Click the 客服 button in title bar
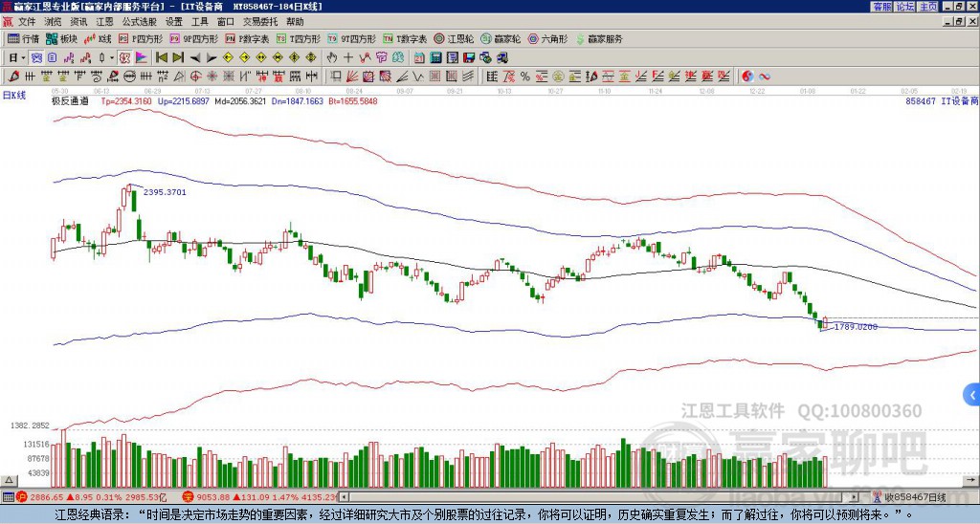The width and height of the screenshot is (980, 524). tap(882, 7)
